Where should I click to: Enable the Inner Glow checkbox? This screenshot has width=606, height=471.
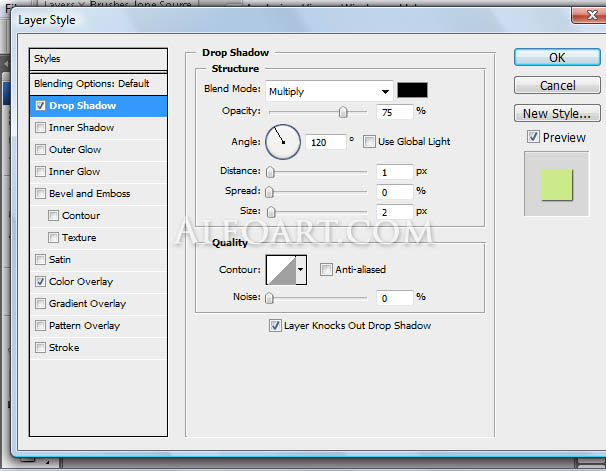41,172
